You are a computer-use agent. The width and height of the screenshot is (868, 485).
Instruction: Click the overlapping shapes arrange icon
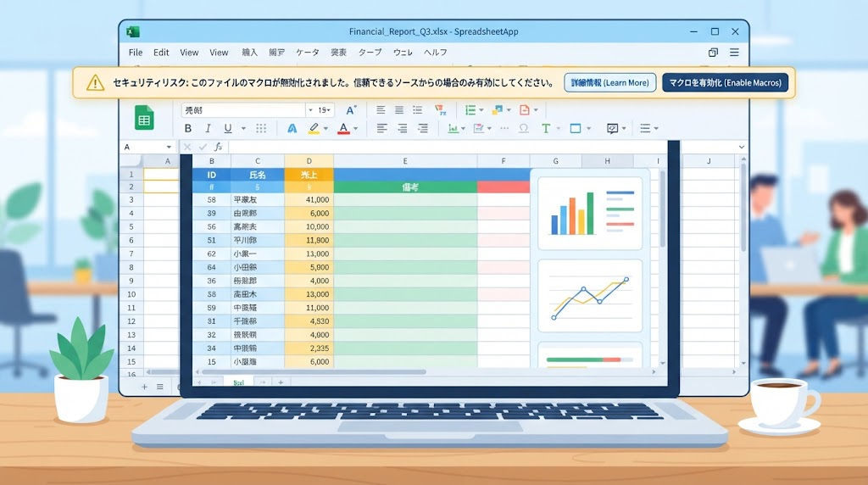[497, 109]
